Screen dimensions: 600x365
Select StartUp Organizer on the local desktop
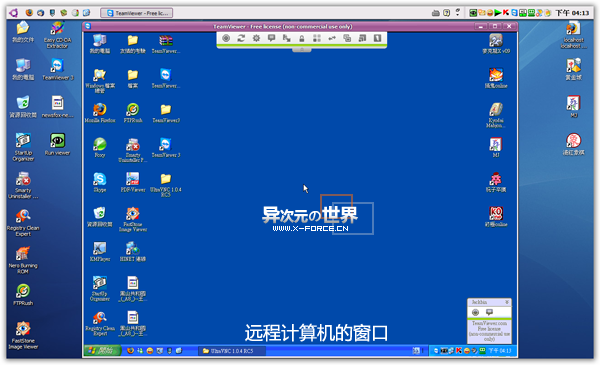point(23,147)
